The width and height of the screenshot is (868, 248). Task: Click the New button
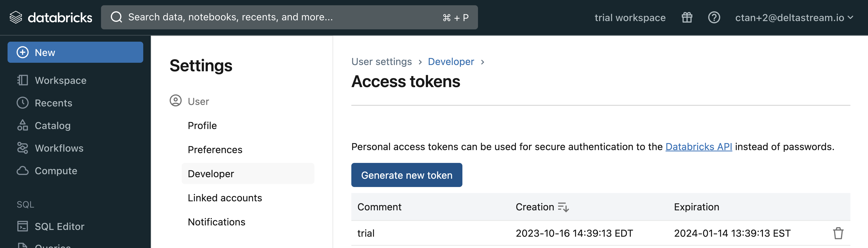pyautogui.click(x=75, y=52)
